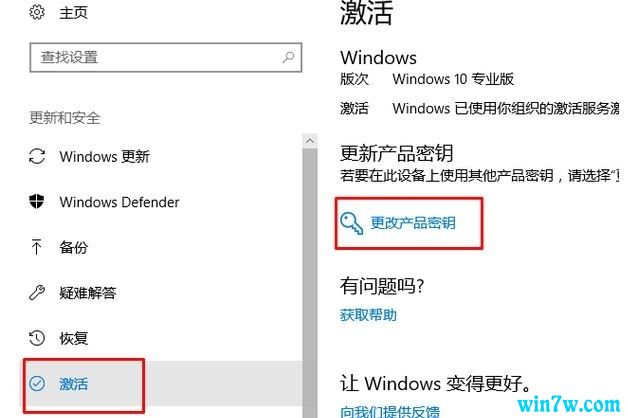628x418 pixels.
Task: Click the 更改产品密钥 link
Action: pos(413,223)
